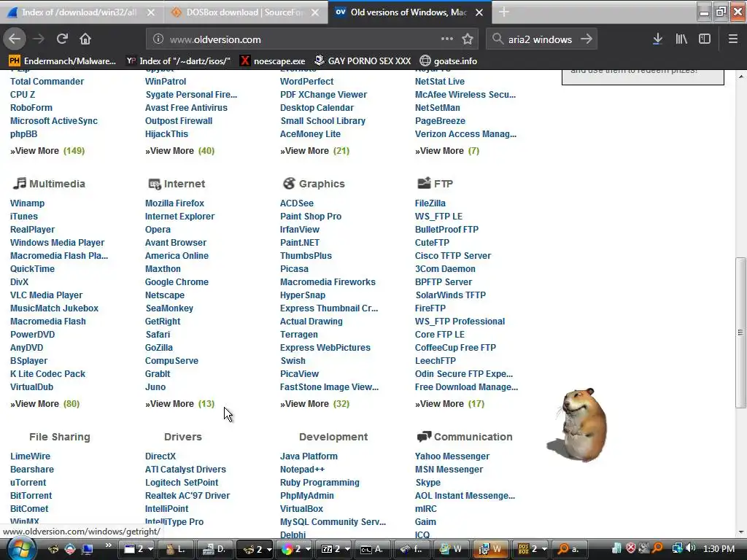
Task: Open the HijackThis link
Action: 166,134
